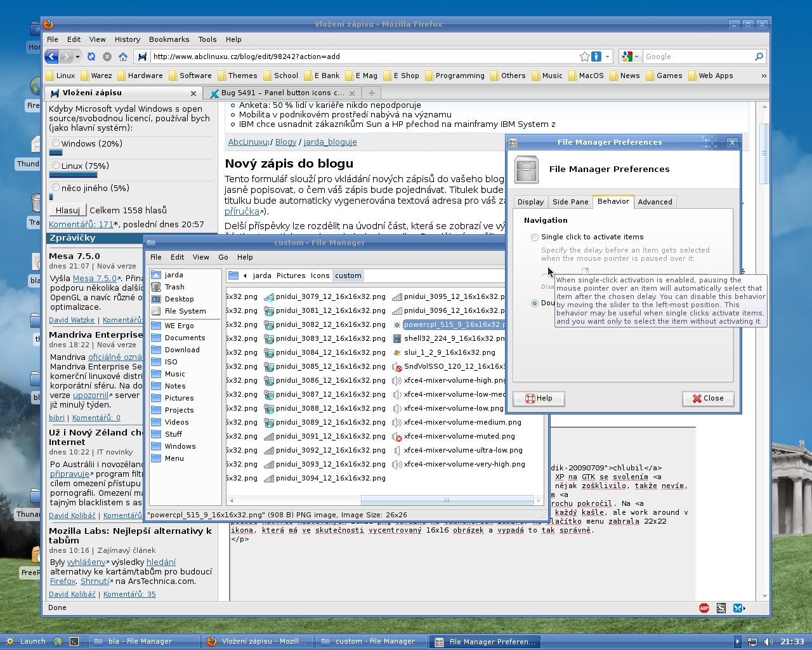Expand bookmarks toolbar overflow chevron
This screenshot has height=650, width=812.
[764, 76]
